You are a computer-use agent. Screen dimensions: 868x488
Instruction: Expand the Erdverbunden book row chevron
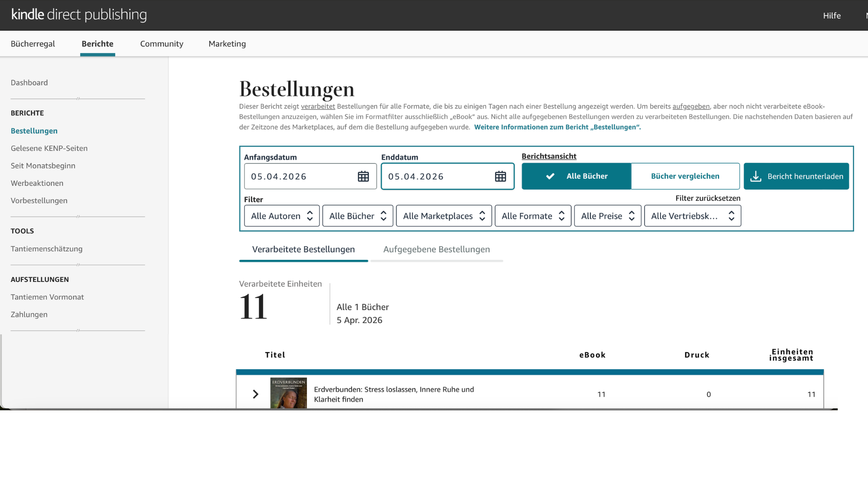[x=255, y=394]
